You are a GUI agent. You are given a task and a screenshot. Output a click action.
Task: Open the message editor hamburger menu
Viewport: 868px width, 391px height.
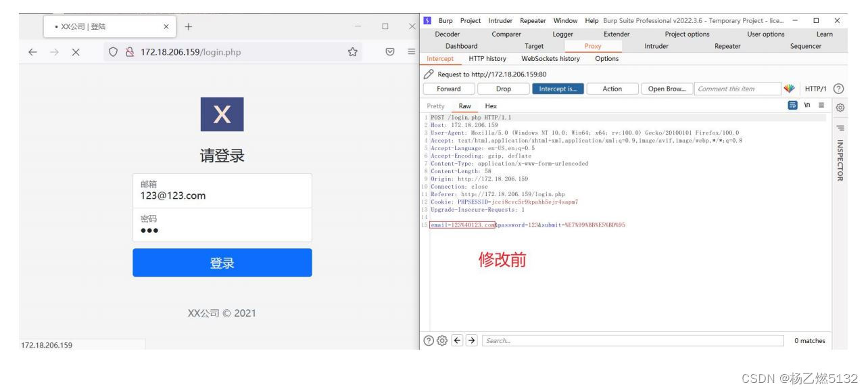[821, 106]
